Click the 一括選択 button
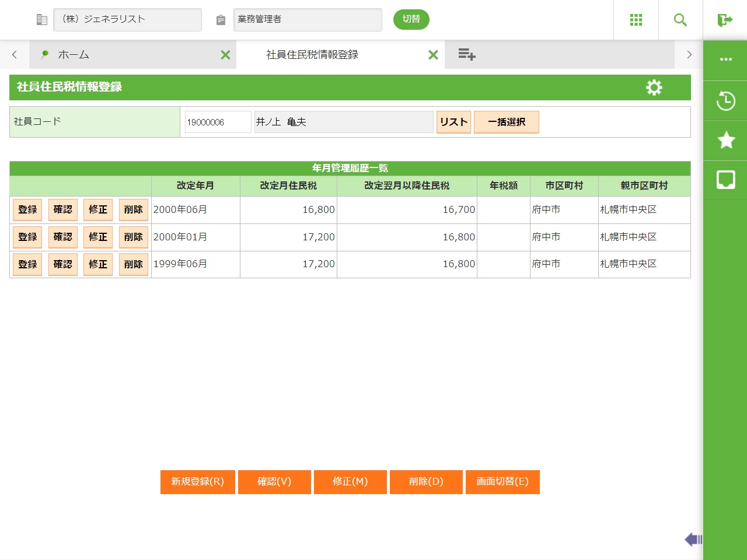Image resolution: width=747 pixels, height=560 pixels. (x=506, y=122)
